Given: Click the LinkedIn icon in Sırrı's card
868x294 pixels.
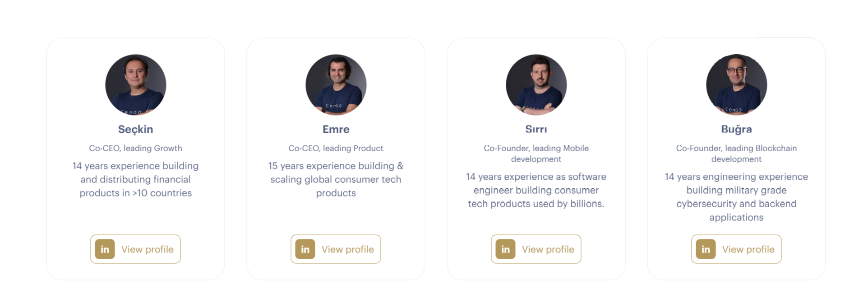Looking at the screenshot, I should coord(505,249).
